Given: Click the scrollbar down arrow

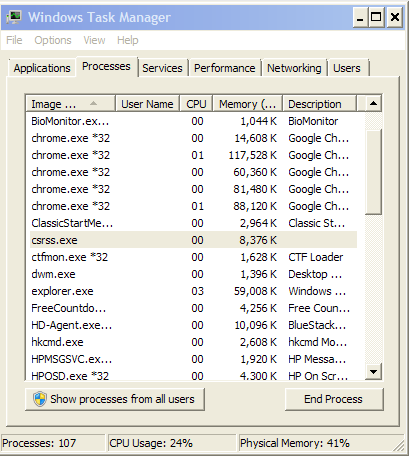Looking at the screenshot, I should pyautogui.click(x=373, y=371).
